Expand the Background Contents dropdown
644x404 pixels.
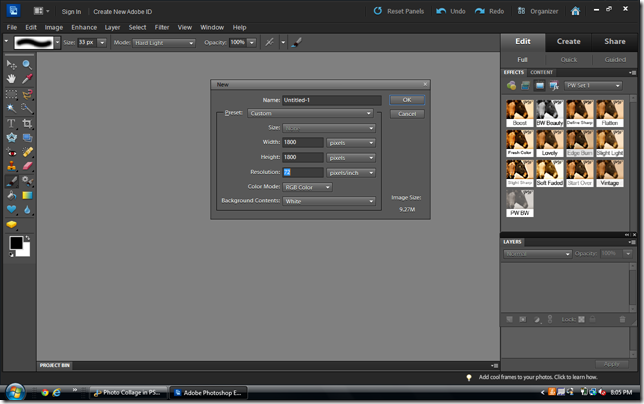click(329, 201)
